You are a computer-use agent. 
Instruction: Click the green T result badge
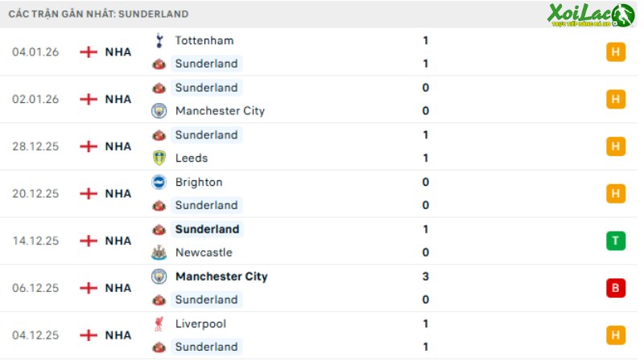616,241
